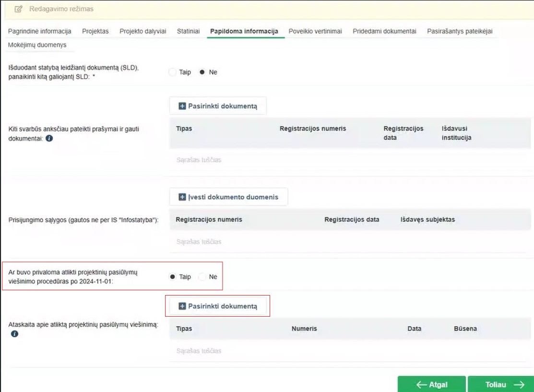Click the Tipas header beside Registracijos numeris
Image resolution: width=534 pixels, height=392 pixels.
184,129
